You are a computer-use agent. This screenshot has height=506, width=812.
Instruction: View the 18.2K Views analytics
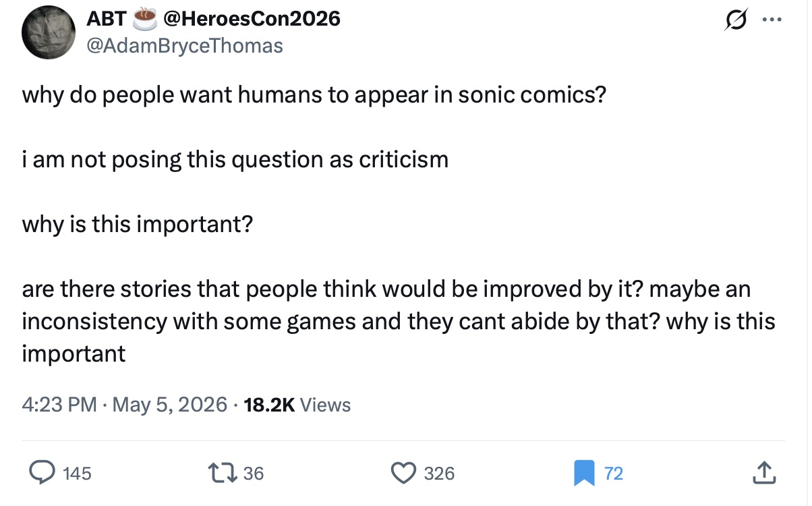tap(297, 405)
